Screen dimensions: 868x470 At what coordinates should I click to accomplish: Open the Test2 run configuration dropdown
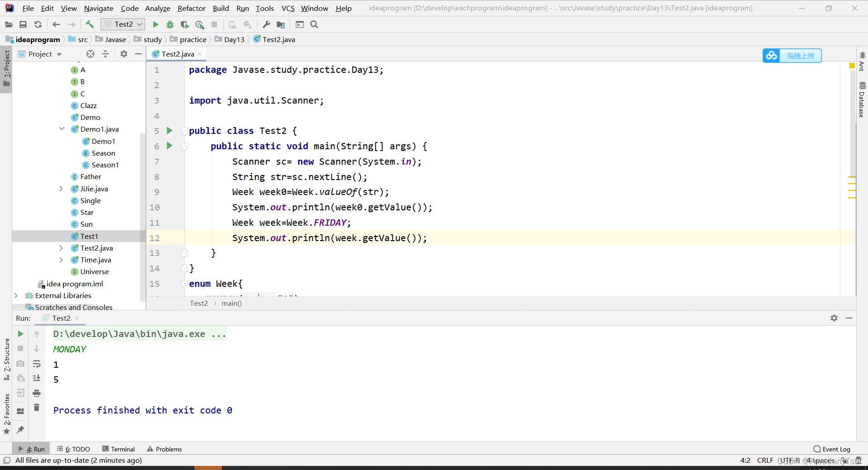(x=123, y=24)
